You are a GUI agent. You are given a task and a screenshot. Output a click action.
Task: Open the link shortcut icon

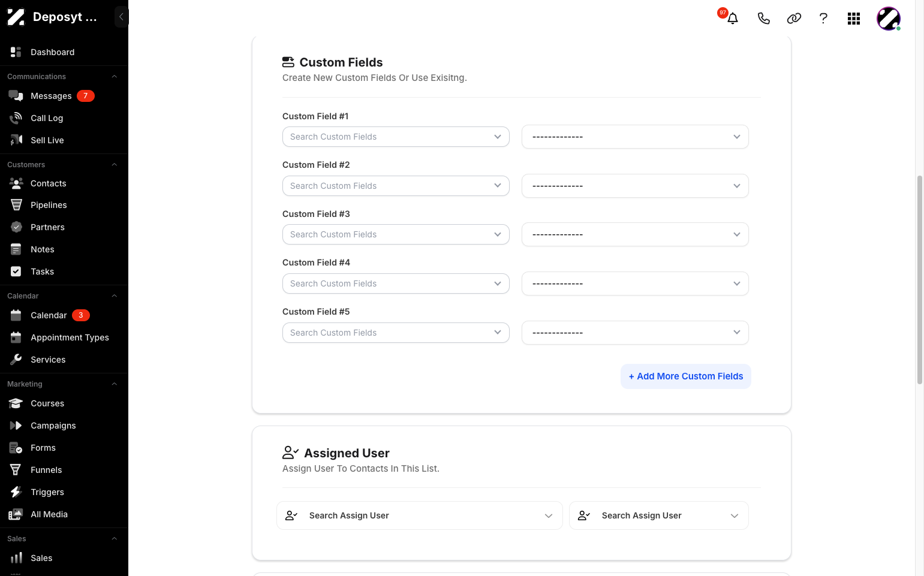tap(794, 19)
